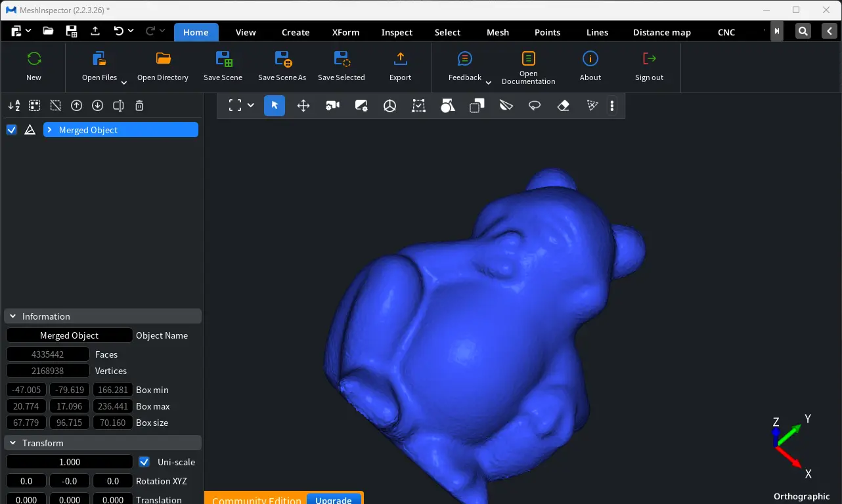Click the Open Directory folder icon

coord(164,58)
